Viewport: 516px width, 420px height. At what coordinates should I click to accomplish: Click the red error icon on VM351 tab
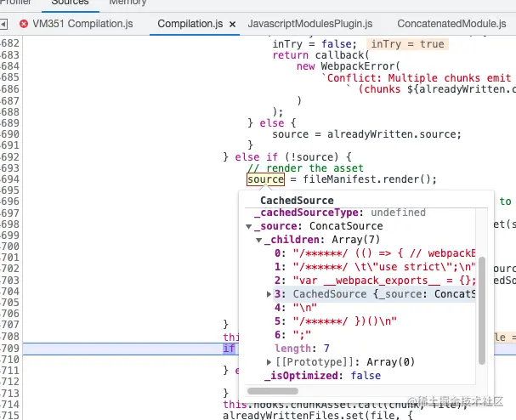(x=24, y=24)
